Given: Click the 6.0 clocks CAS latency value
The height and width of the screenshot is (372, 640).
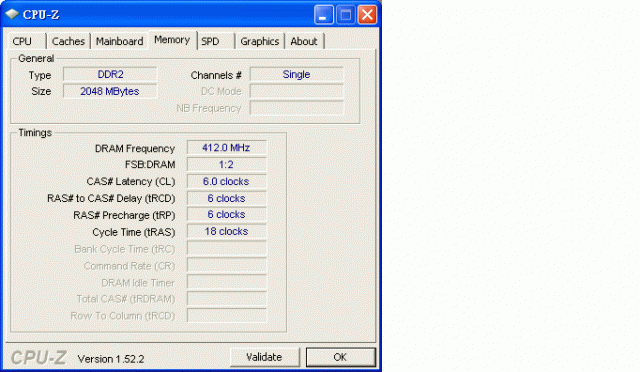Looking at the screenshot, I should click(227, 181).
